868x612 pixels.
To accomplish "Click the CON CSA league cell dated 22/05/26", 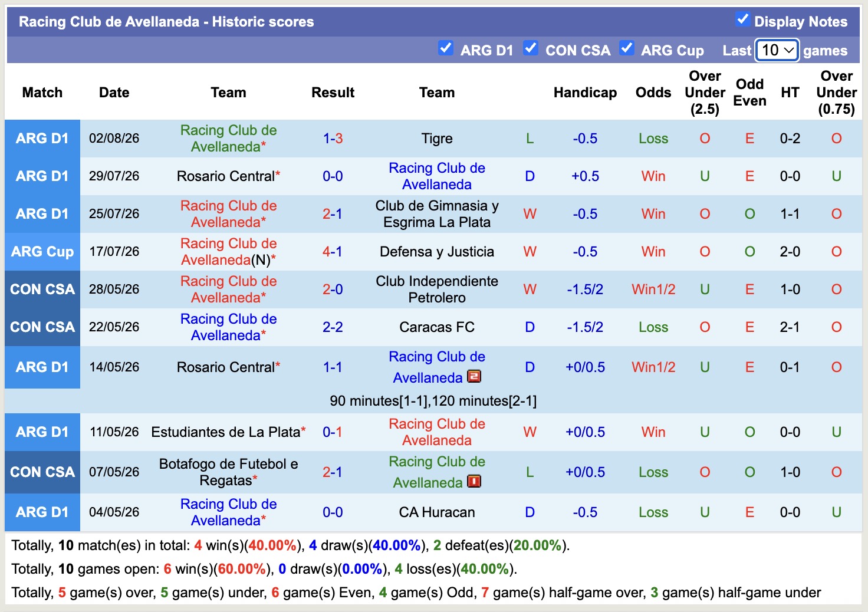I will (42, 327).
